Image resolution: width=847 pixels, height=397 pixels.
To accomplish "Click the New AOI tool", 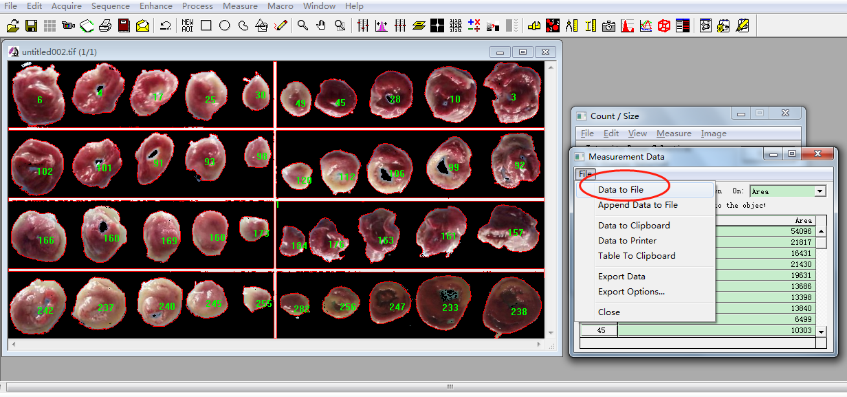I will pos(187,25).
